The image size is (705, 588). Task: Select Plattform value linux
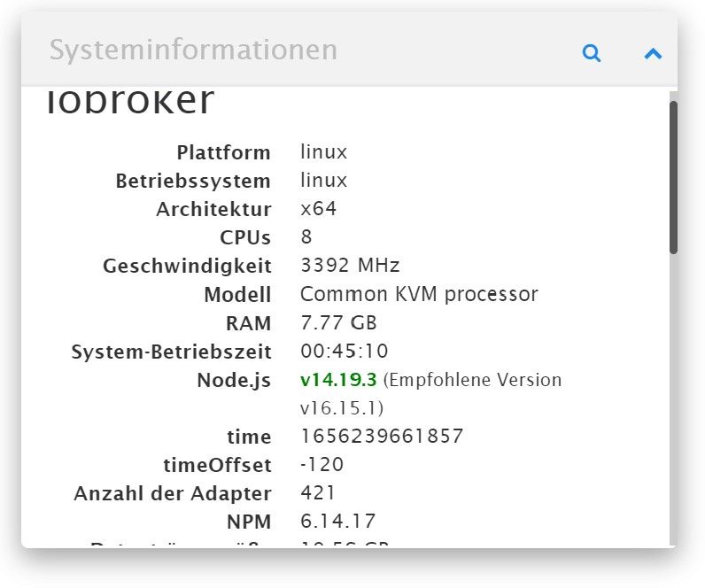pos(324,152)
